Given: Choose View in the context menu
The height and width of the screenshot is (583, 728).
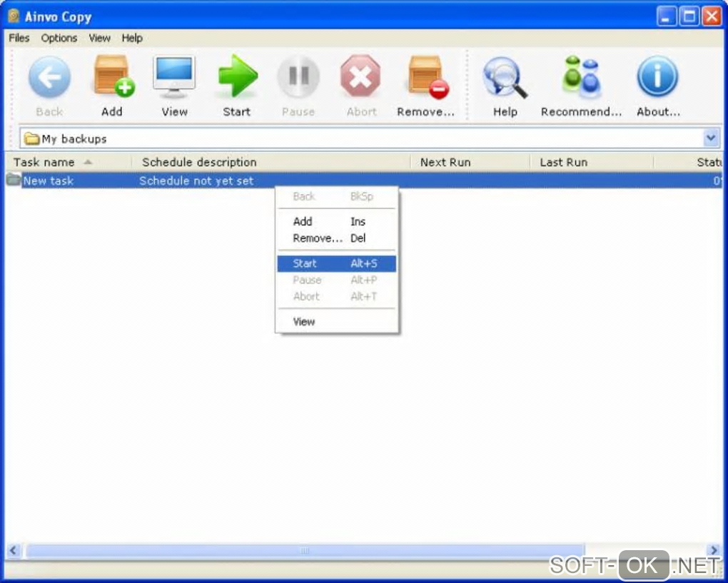Looking at the screenshot, I should [337, 322].
